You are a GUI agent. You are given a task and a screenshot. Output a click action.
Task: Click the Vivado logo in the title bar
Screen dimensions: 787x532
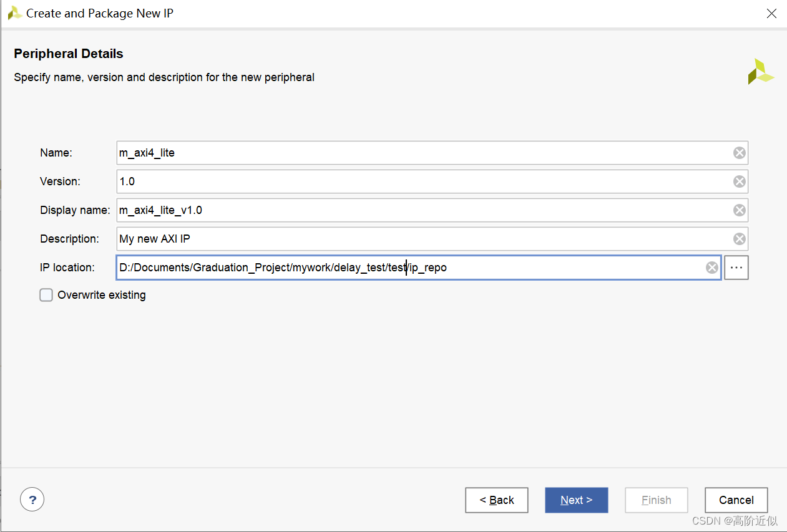(15, 13)
